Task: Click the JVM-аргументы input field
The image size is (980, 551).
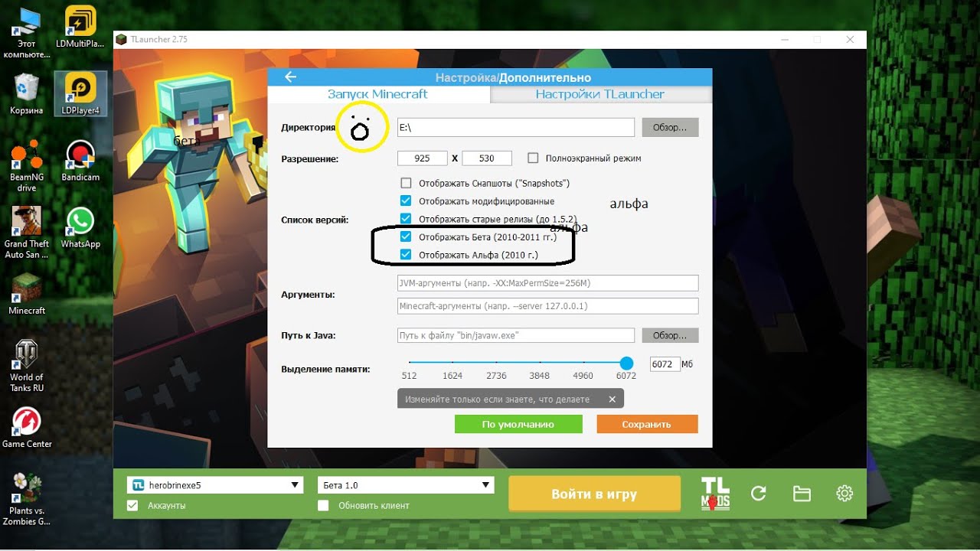Action: [x=548, y=283]
